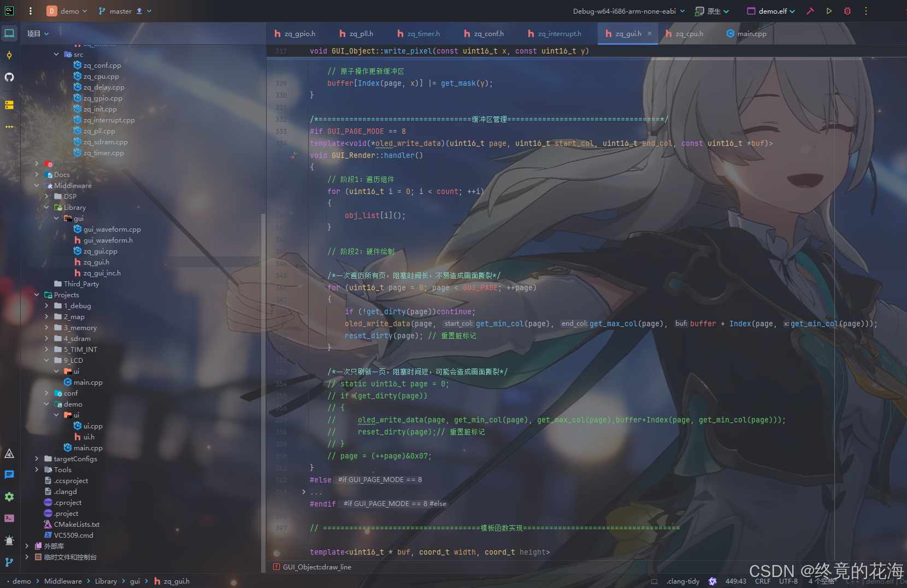The width and height of the screenshot is (907, 588).
Task: Expand the Docs folder
Action: [37, 174]
